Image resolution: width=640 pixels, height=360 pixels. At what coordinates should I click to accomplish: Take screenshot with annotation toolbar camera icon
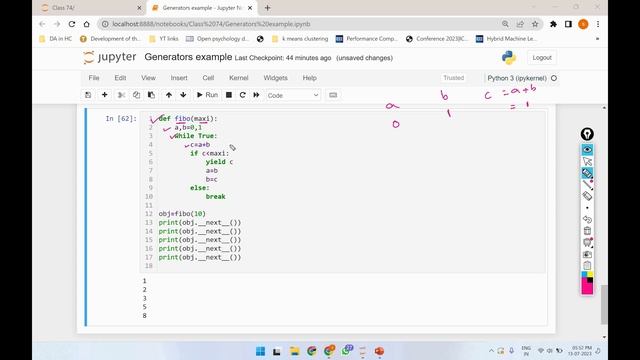[x=587, y=254]
